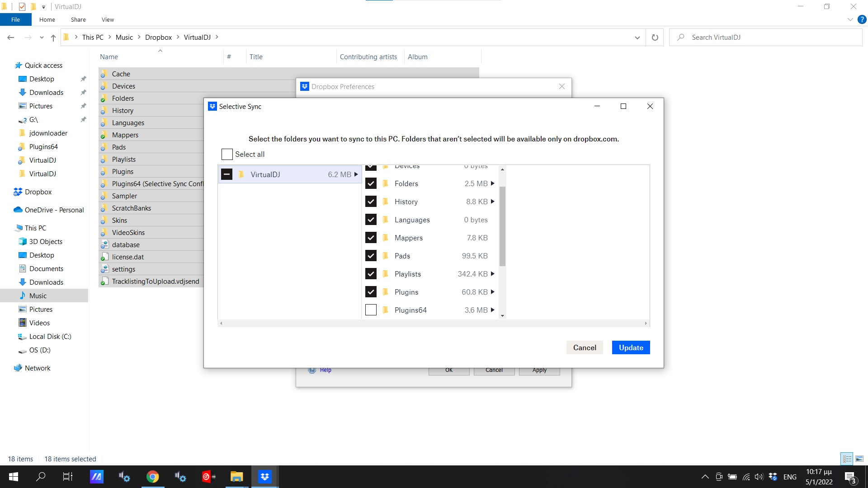Open Local Disk (C:) drive
Viewport: 868px width, 488px height.
tap(50, 337)
